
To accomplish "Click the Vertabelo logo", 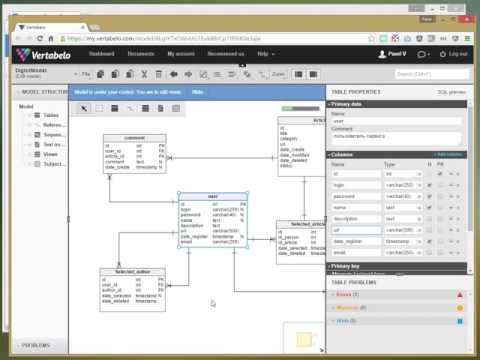I will (x=44, y=55).
